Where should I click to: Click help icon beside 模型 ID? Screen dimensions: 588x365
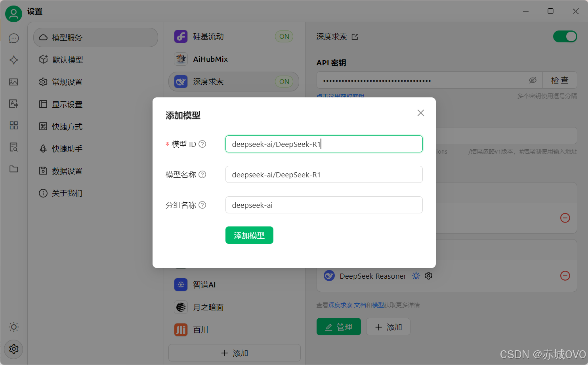202,144
